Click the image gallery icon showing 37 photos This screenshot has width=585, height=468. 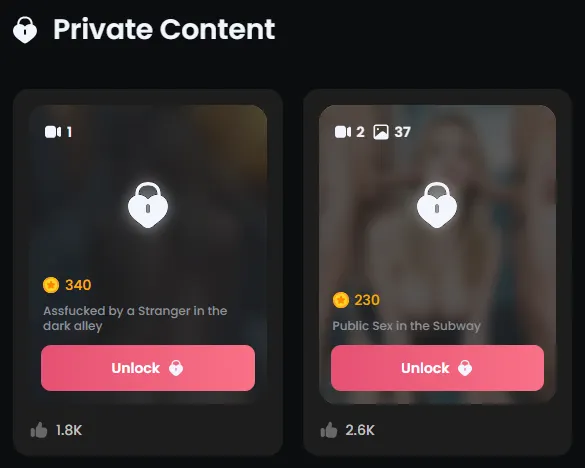pyautogui.click(x=381, y=132)
